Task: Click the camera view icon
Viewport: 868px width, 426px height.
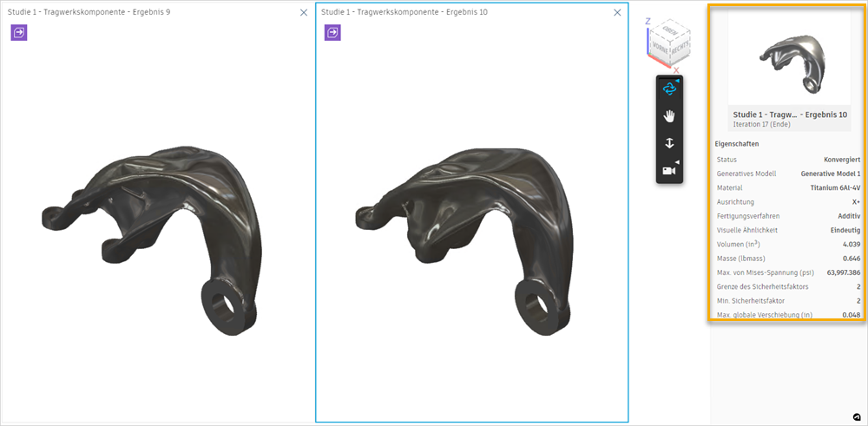Action: click(x=668, y=171)
